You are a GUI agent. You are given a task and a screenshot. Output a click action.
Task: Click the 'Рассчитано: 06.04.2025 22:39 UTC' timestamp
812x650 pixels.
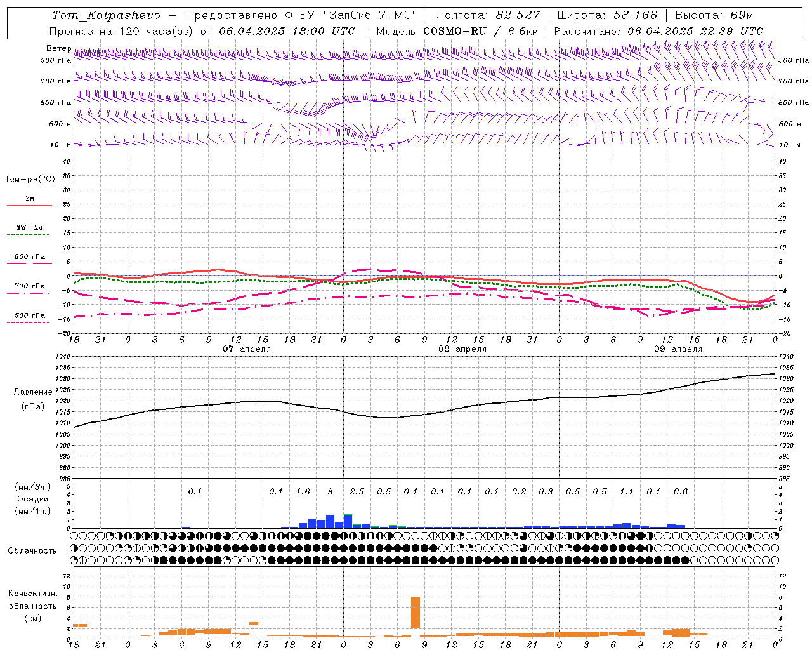click(658, 31)
